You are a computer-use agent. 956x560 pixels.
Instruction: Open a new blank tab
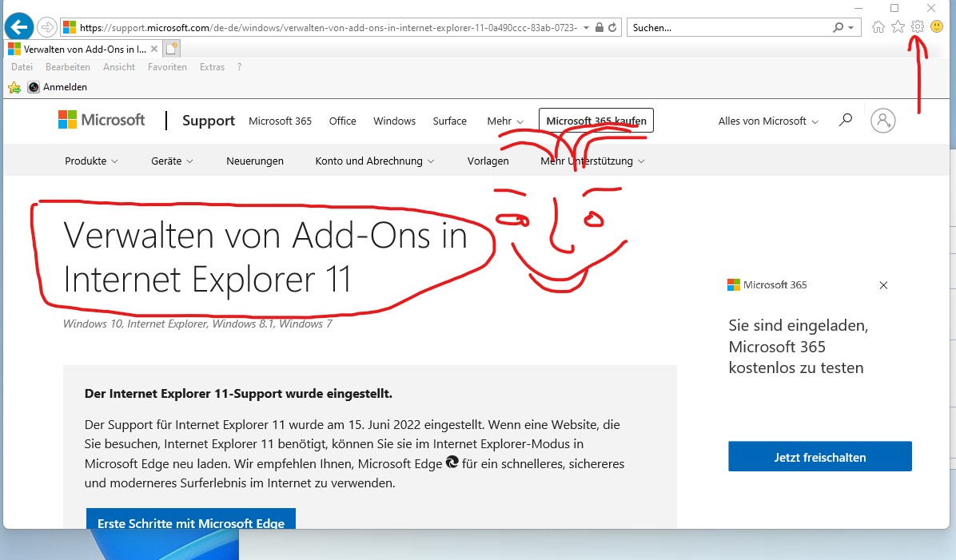click(172, 48)
